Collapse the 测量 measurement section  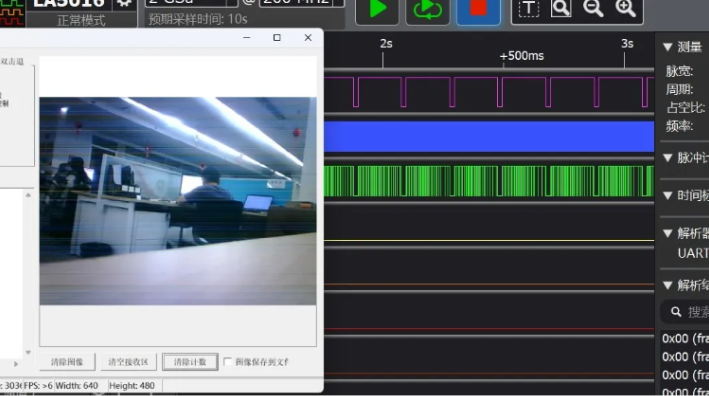(x=668, y=47)
